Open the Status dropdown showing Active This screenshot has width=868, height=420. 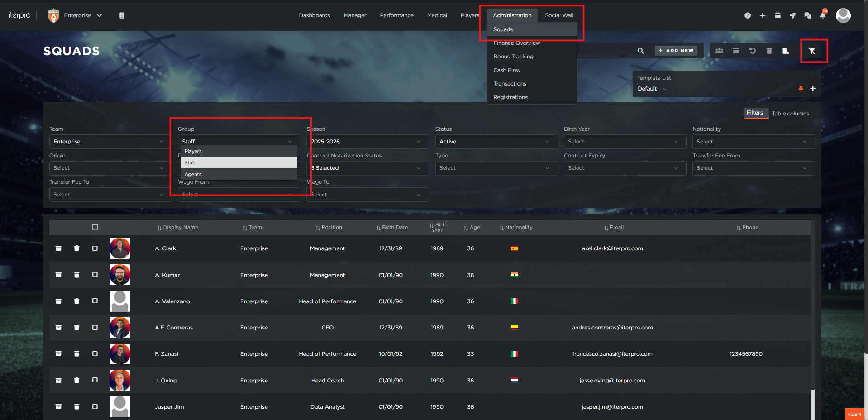click(496, 142)
